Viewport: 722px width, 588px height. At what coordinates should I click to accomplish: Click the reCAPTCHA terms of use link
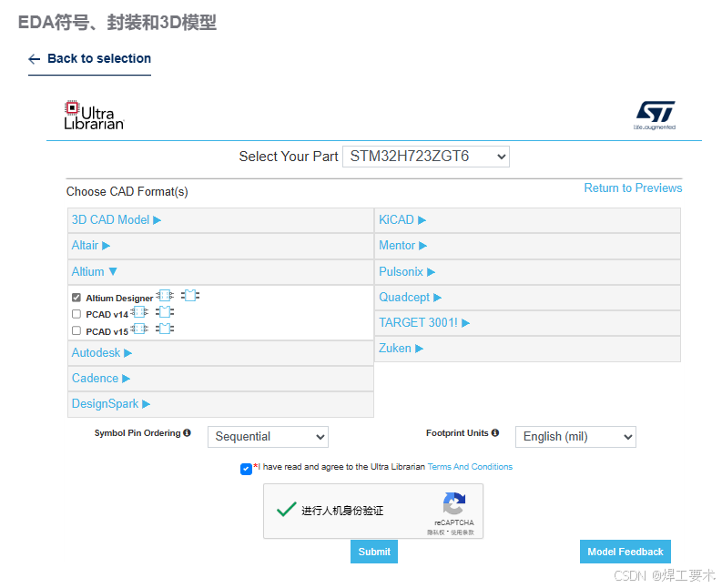[463, 532]
